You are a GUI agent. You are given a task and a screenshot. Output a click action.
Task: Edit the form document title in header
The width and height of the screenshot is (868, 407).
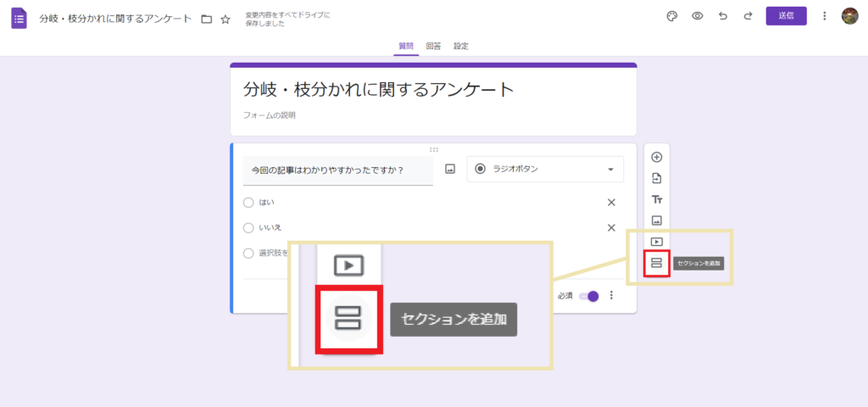click(115, 19)
